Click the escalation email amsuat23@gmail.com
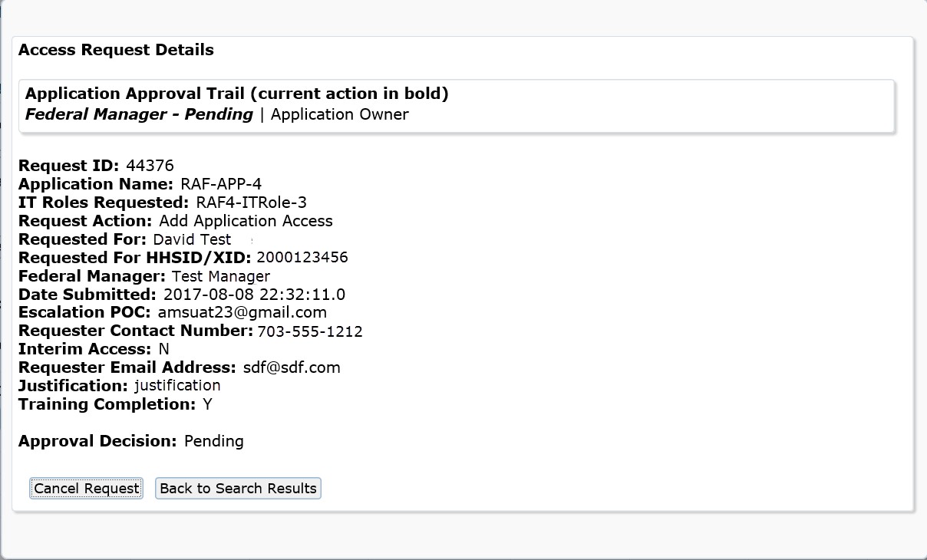 [x=242, y=312]
